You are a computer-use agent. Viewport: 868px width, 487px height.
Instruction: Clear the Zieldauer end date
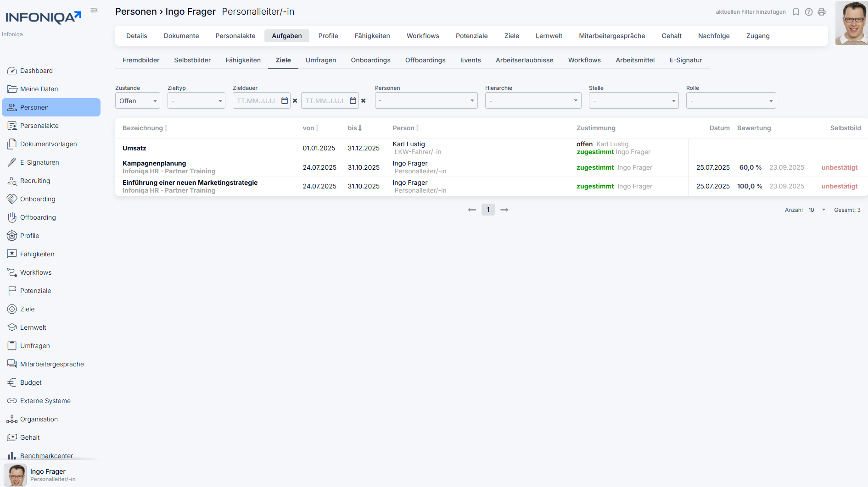click(x=363, y=100)
